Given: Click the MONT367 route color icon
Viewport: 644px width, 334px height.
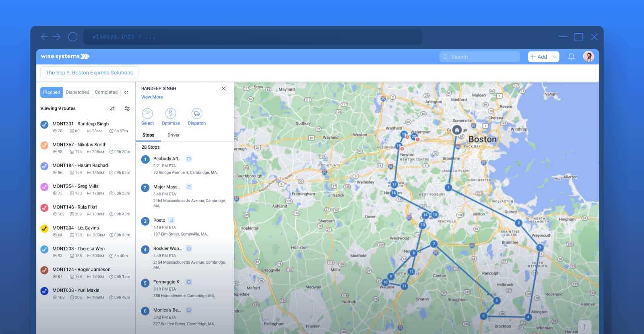Looking at the screenshot, I should click(45, 145).
